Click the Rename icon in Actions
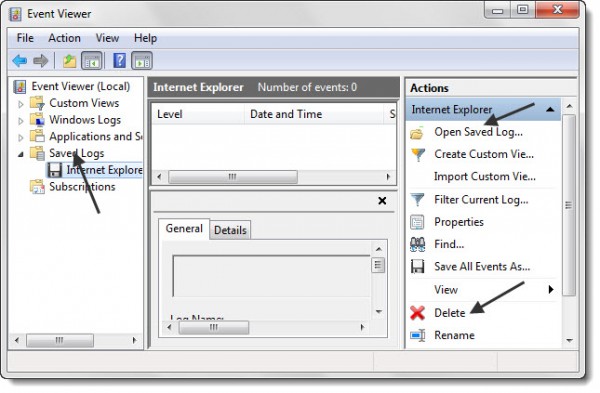The width and height of the screenshot is (600, 393). coord(417,336)
